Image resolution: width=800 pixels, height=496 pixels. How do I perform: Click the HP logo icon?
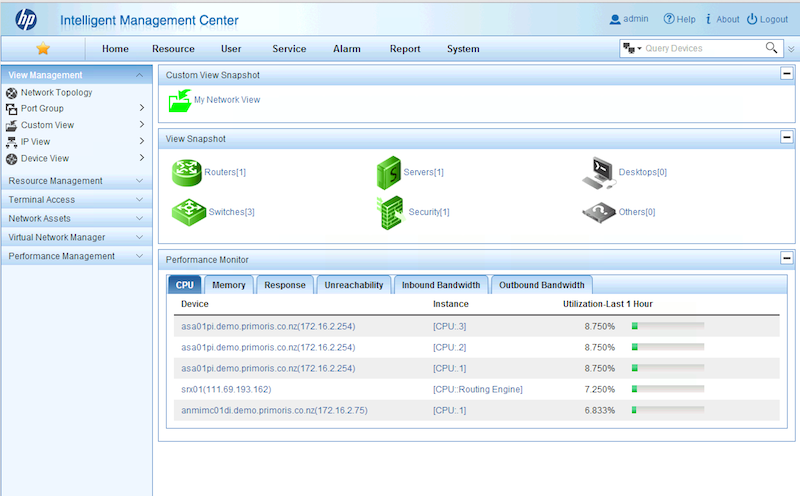pos(26,20)
